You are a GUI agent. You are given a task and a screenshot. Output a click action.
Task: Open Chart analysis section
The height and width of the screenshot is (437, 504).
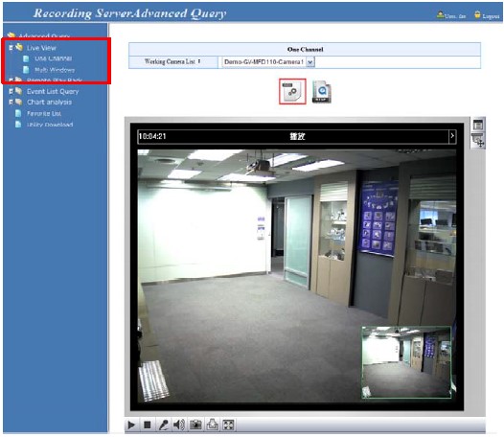49,103
